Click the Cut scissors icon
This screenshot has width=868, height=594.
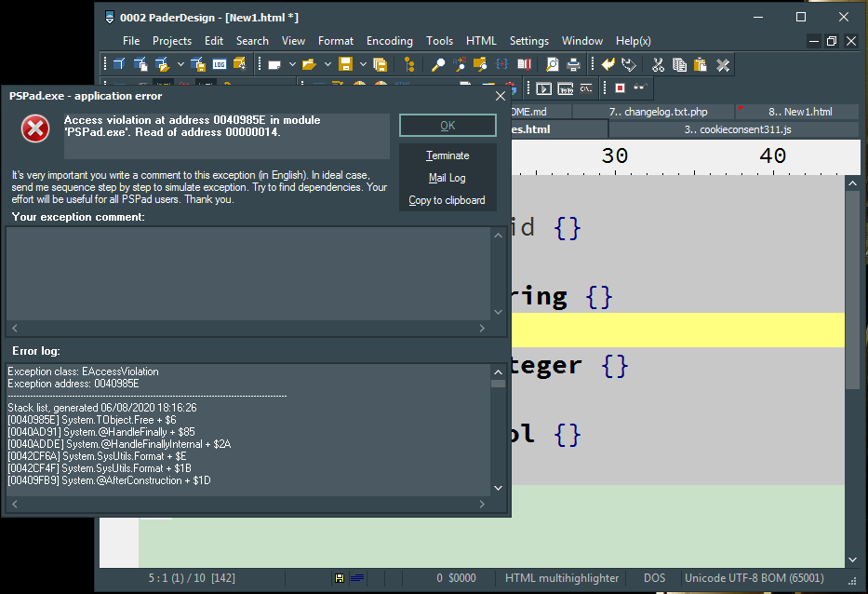click(x=658, y=64)
